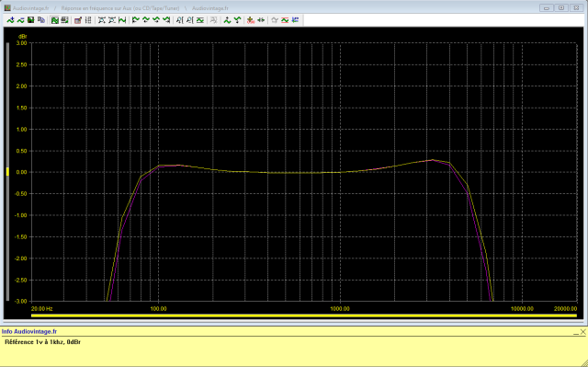
Task: Click the Info Audiovintage.fr panel title
Action: [x=29, y=332]
